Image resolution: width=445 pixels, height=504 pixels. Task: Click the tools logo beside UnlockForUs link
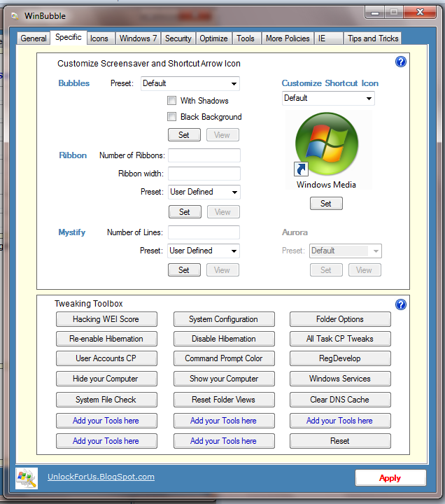[x=27, y=478]
